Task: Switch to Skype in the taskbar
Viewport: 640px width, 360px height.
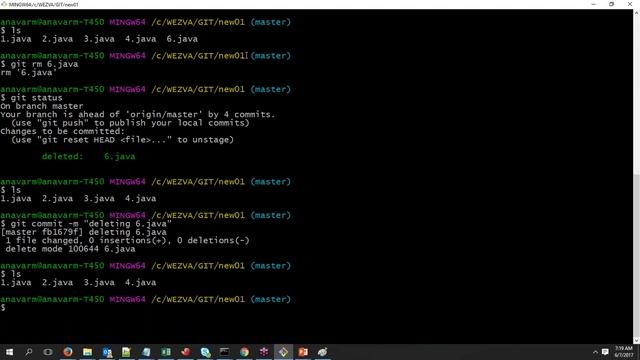Action: click(205, 352)
